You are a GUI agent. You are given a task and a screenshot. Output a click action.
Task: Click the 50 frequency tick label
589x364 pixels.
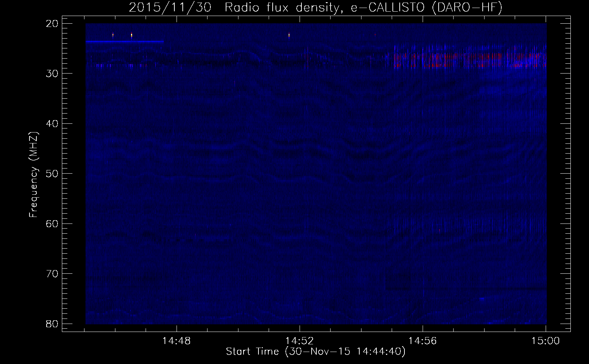pyautogui.click(x=52, y=173)
